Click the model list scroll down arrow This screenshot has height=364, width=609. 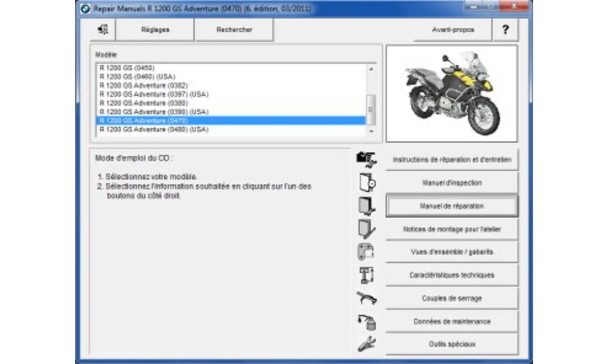tap(371, 131)
